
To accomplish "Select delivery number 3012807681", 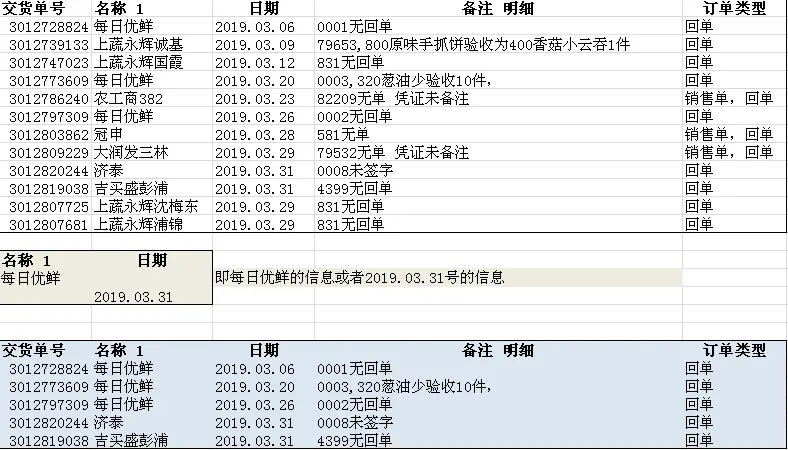I will [x=49, y=225].
